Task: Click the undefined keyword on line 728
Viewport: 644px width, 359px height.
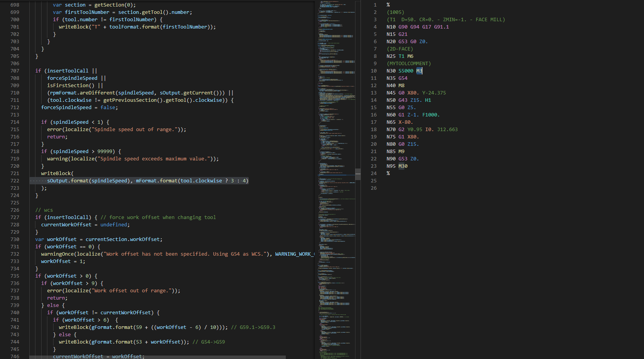Action: [x=114, y=225]
